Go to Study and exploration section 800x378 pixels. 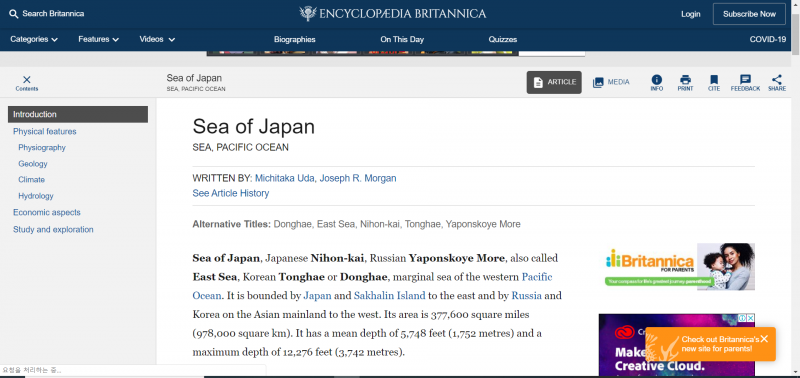tap(53, 230)
